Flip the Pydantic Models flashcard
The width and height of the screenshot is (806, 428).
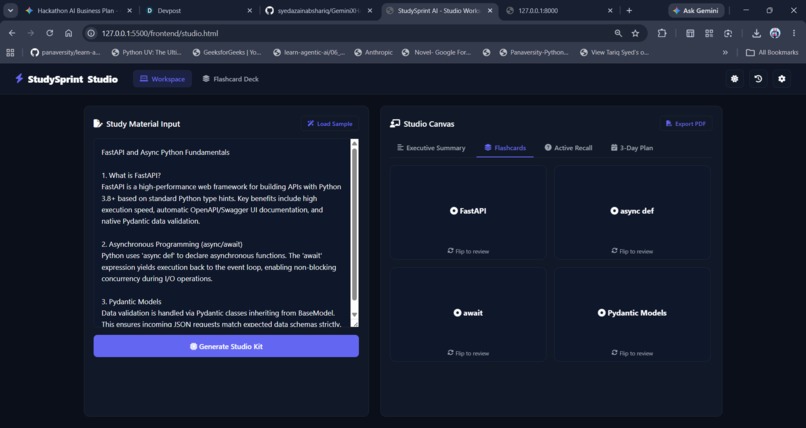632,314
